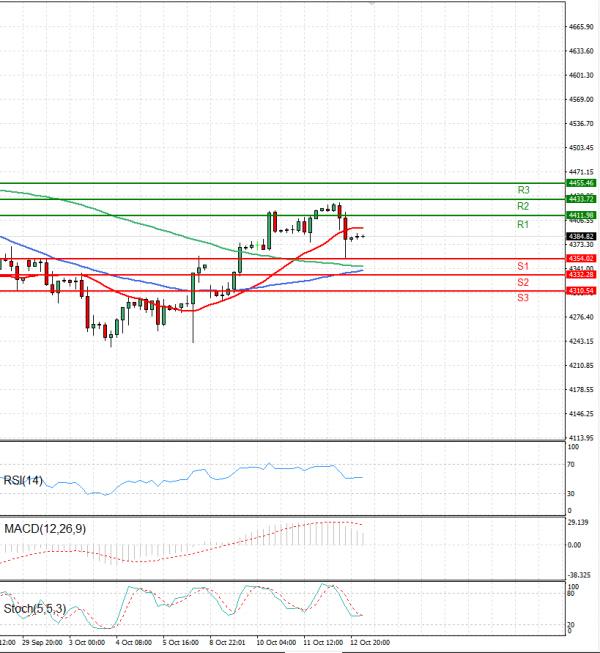Select the 4455.46 green price tag
The image size is (600, 653).
point(581,183)
